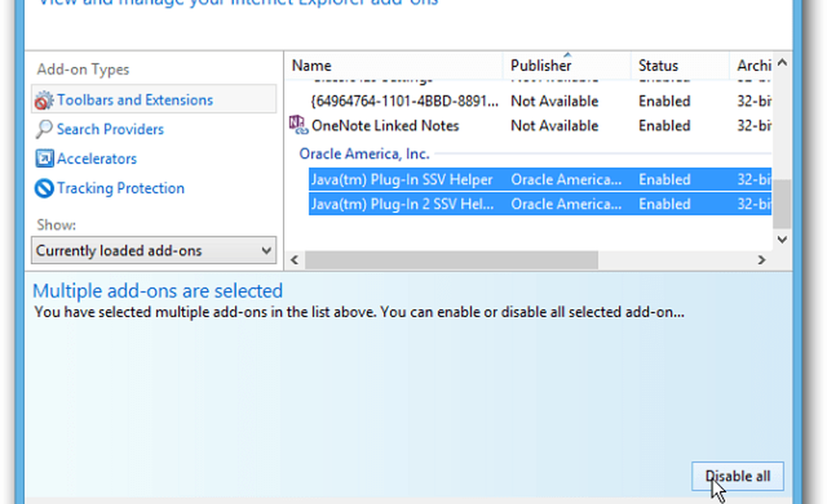The width and height of the screenshot is (827, 504).
Task: Click Not Available publisher of OneNote Linked Notes
Action: 554,126
